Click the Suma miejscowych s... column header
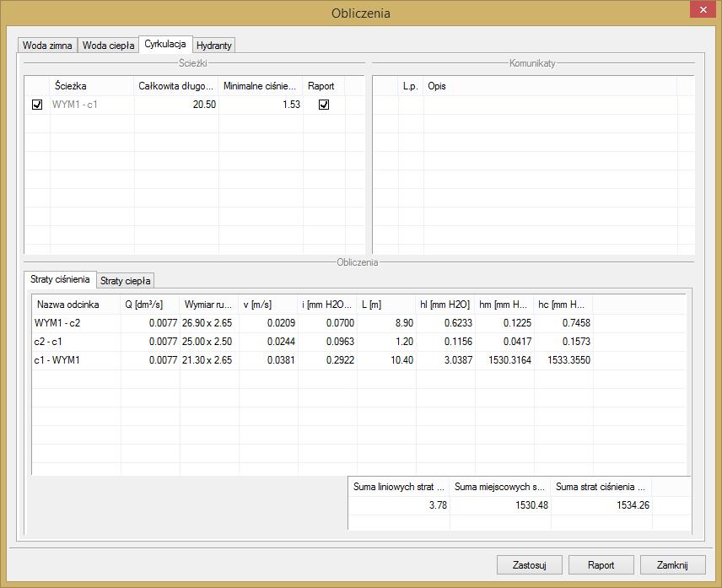 [500, 487]
